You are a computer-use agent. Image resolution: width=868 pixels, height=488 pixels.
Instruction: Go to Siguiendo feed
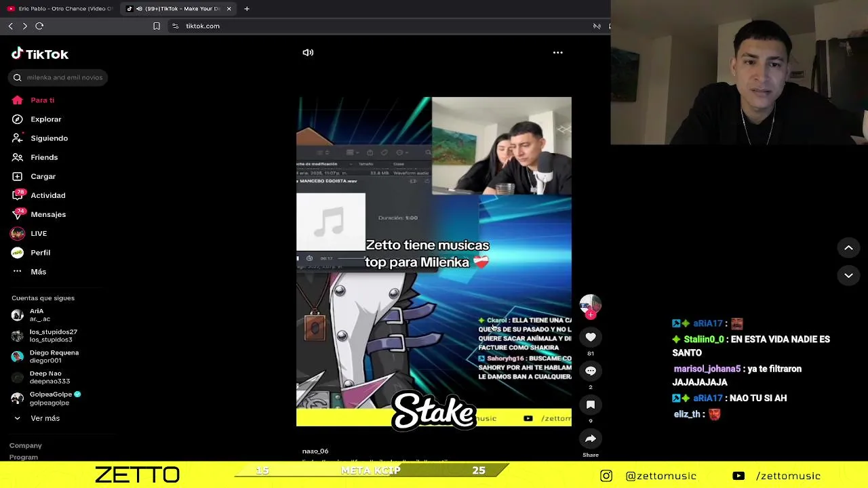[x=49, y=138]
